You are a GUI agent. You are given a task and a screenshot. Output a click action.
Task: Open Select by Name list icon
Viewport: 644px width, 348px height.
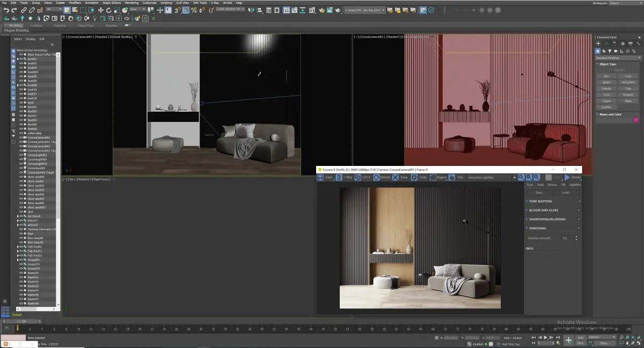(75, 10)
